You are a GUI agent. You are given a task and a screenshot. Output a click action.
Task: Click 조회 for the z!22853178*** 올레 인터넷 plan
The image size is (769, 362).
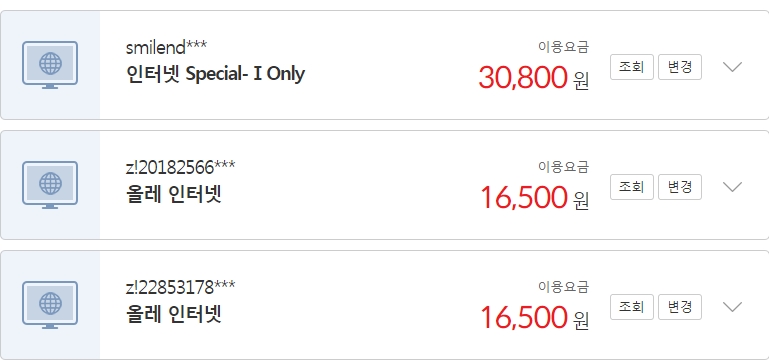point(632,307)
